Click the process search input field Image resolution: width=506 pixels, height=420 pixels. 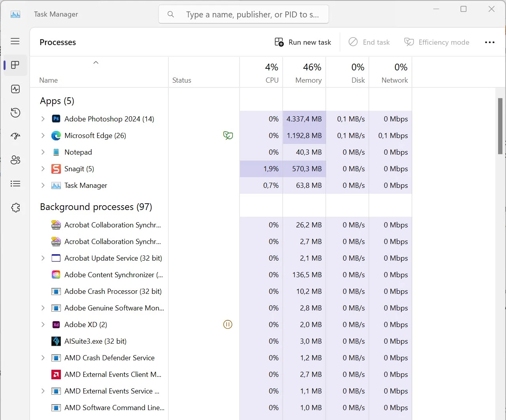(244, 15)
